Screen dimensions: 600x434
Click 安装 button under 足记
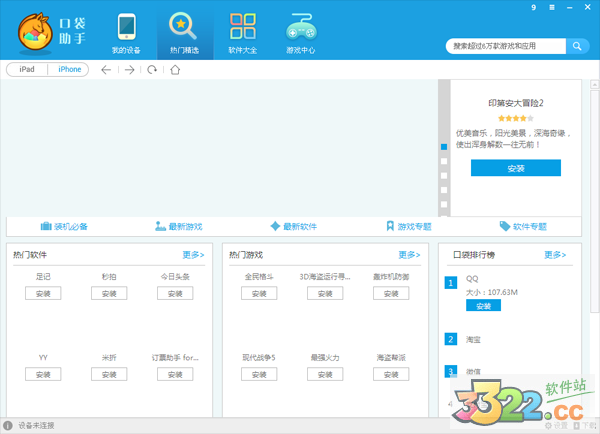[x=43, y=293]
